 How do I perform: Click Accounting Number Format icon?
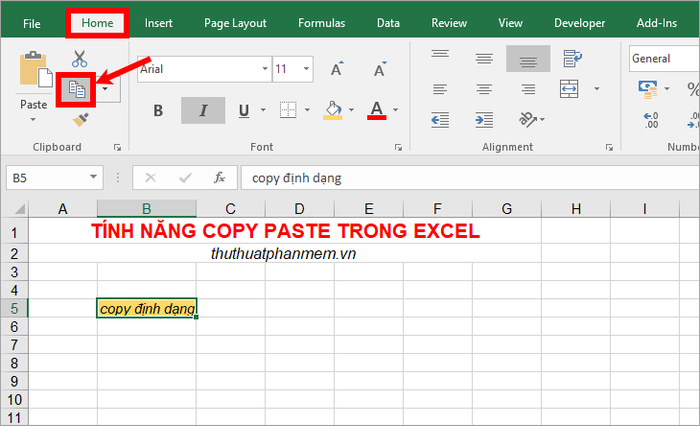tap(648, 89)
